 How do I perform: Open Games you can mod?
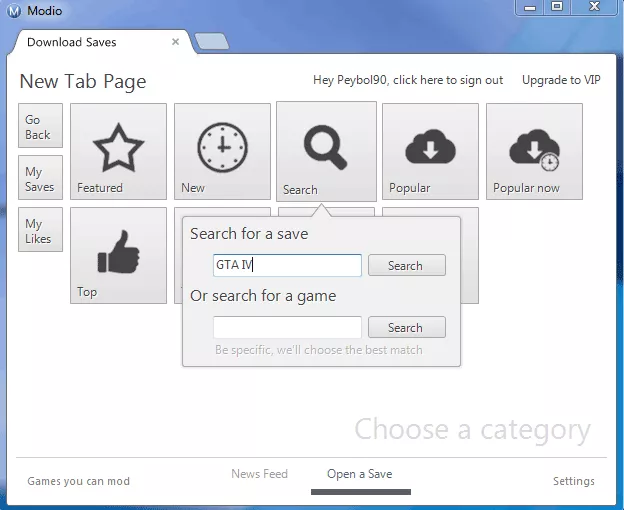(x=78, y=481)
